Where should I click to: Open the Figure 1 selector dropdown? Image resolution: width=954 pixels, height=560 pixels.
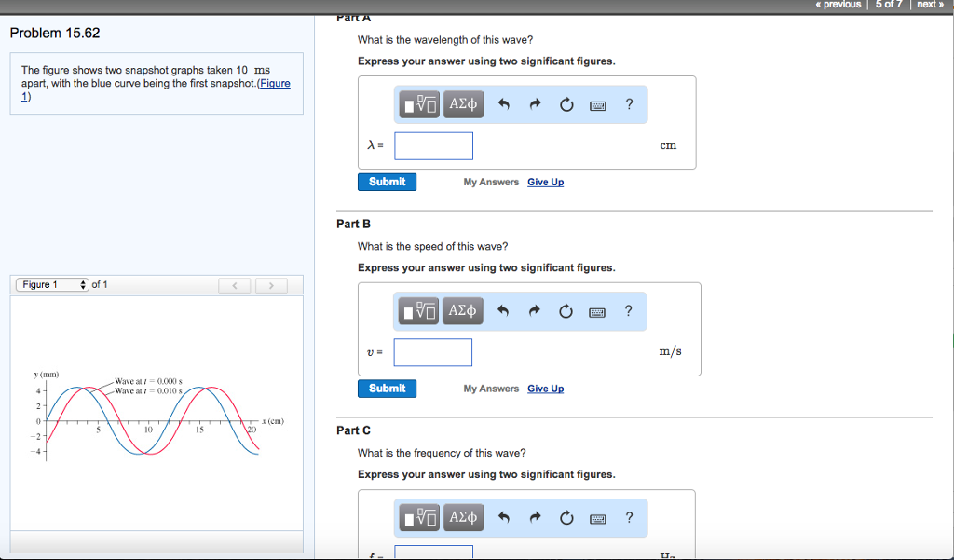pos(51,284)
